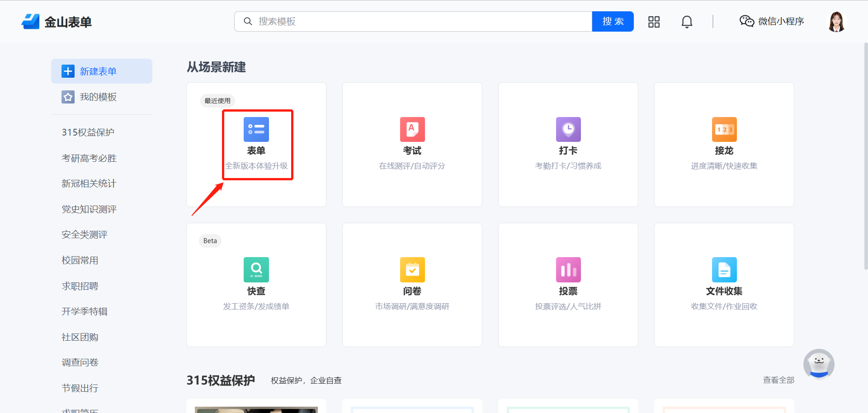
Task: Click the page vertical scrollbar
Action: click(866, 156)
